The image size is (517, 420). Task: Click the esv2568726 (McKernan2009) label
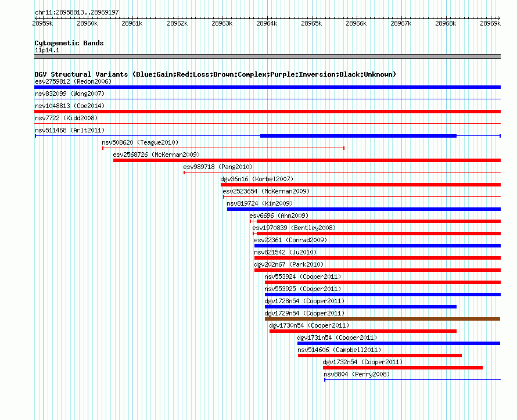point(156,155)
